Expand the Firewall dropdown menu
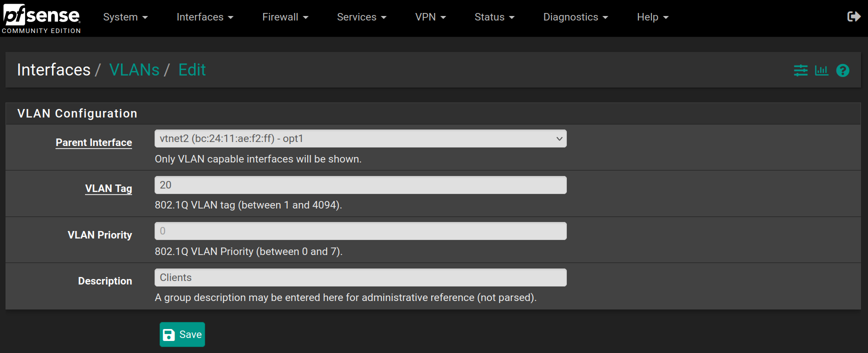This screenshot has width=868, height=353. click(285, 17)
